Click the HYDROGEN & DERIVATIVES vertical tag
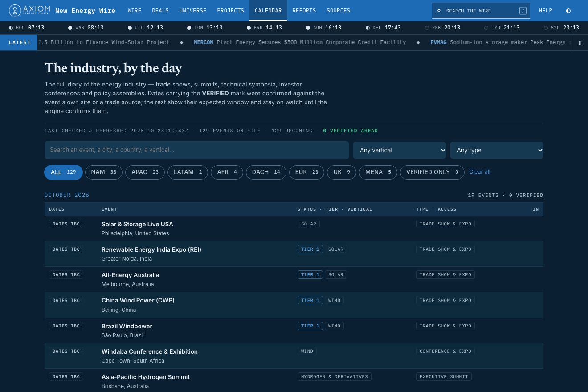The height and width of the screenshot is (392, 588). point(335,377)
